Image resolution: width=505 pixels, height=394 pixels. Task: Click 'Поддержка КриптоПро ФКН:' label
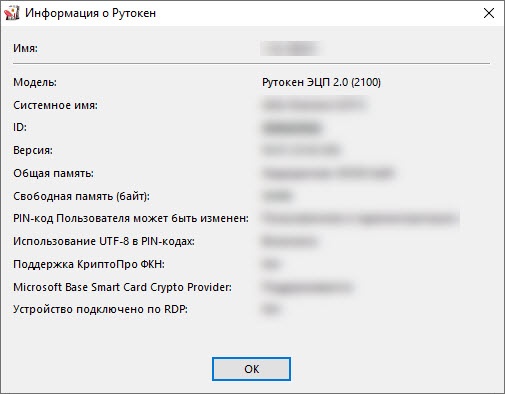(89, 264)
